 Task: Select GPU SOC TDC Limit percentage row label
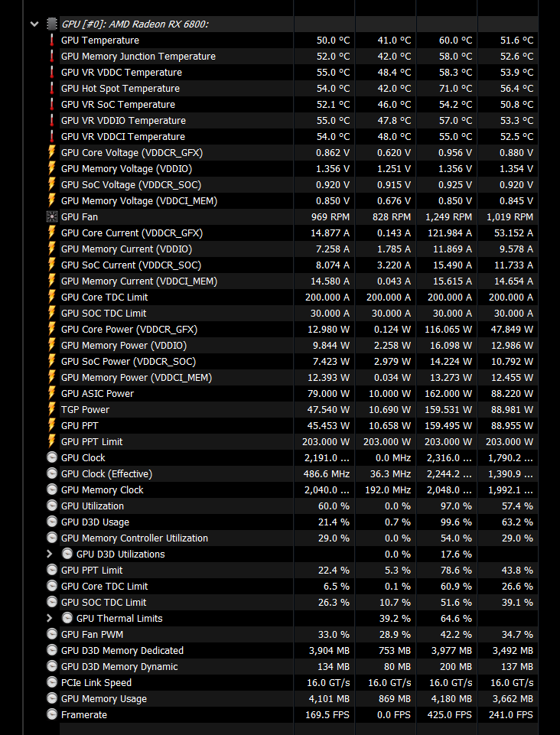click(x=103, y=603)
